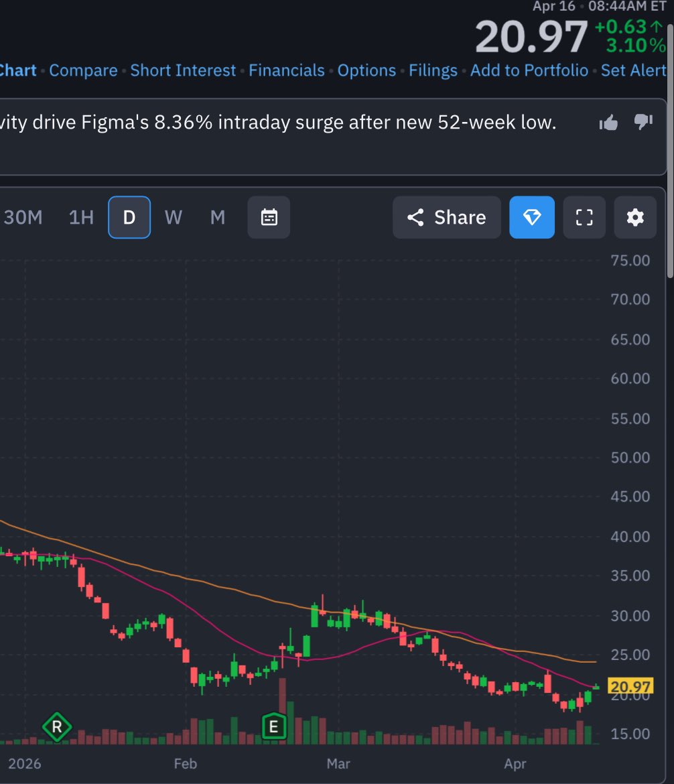Click the blue diamond premium button
Image resolution: width=674 pixels, height=784 pixels.
[x=532, y=218]
